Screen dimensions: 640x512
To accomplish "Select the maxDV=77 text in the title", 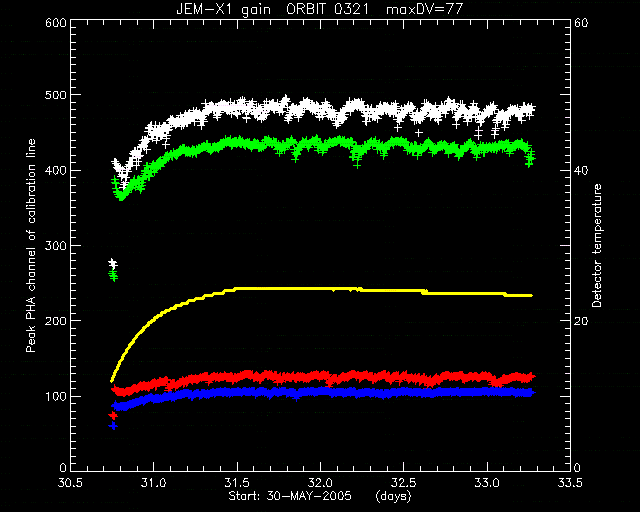I will point(424,9).
